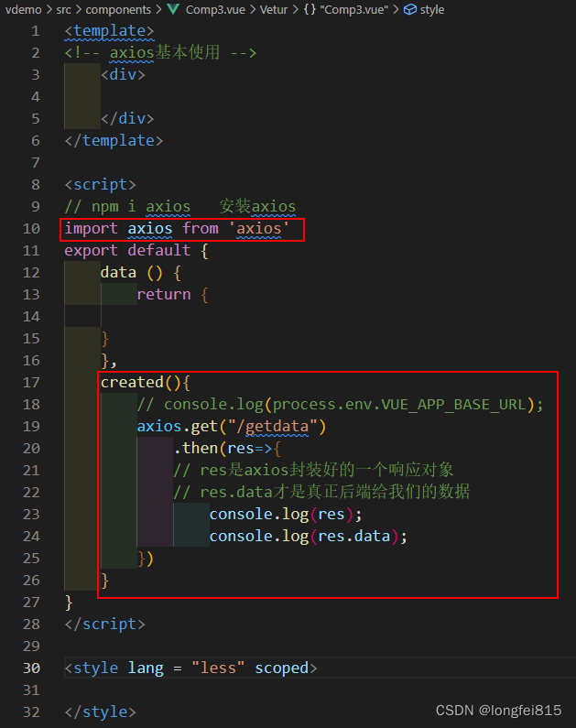Screen dimensions: 576x728
Task: Click the "res是axios封装好的一个响应对象" comment
Action: coord(313,470)
